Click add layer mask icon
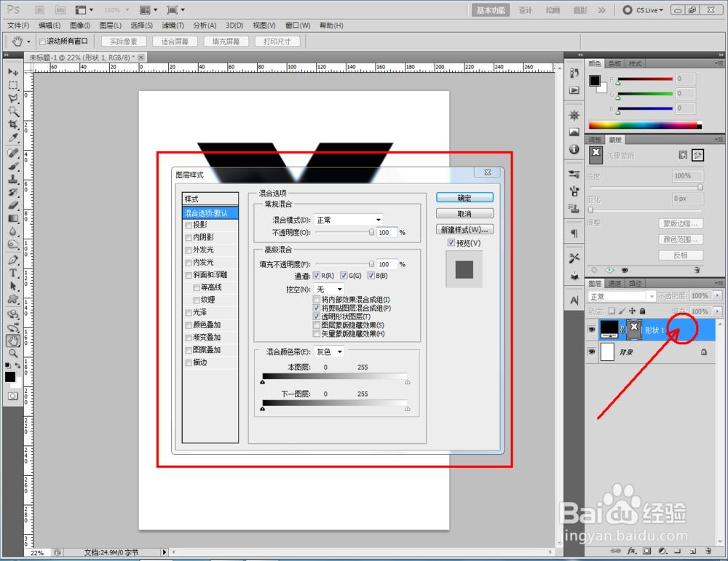The height and width of the screenshot is (561, 728). (x=646, y=551)
